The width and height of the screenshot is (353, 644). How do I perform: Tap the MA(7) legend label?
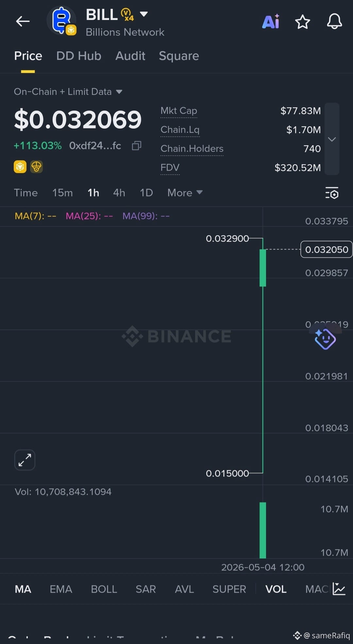[x=35, y=216]
